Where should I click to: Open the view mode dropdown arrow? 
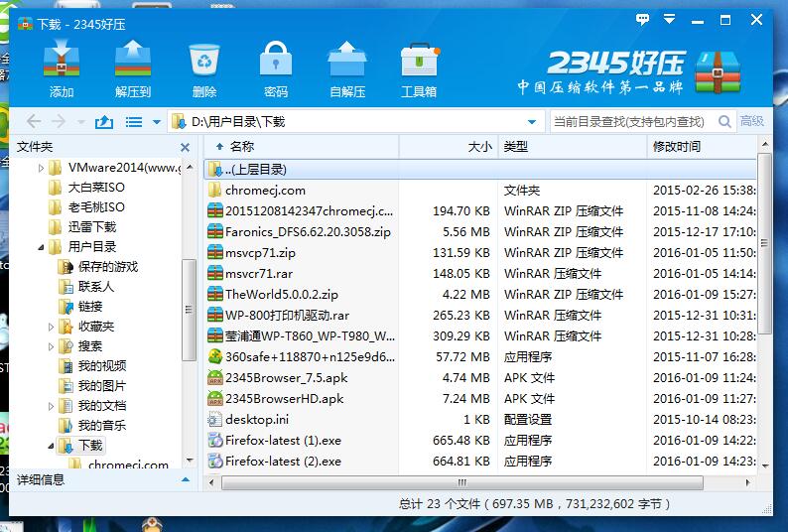[156, 122]
